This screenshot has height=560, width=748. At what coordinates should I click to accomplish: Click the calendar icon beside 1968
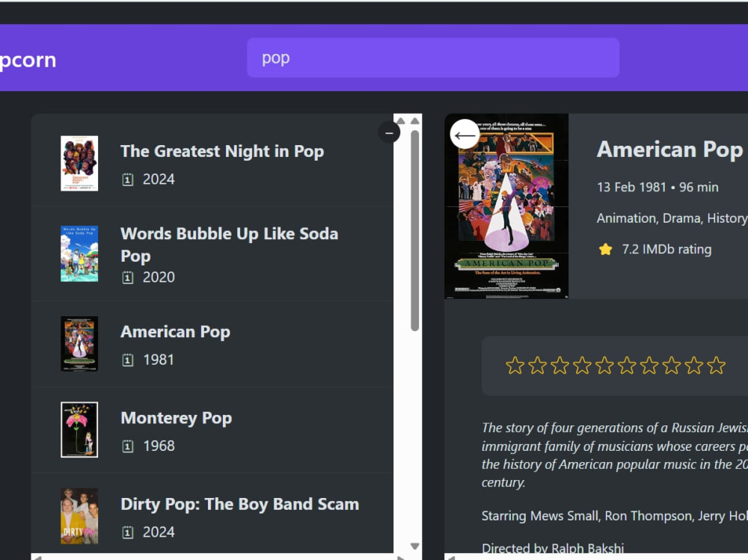point(127,446)
